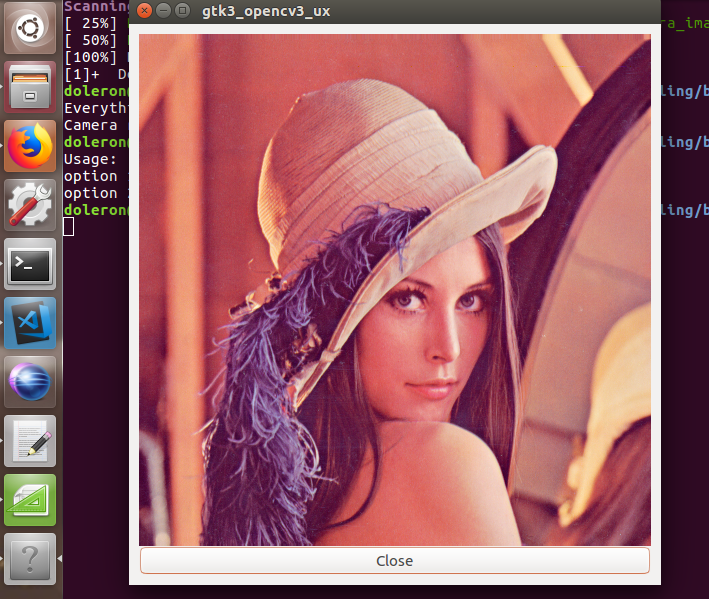The width and height of the screenshot is (709, 599).
Task: Click the Close button below the image
Action: point(394,561)
